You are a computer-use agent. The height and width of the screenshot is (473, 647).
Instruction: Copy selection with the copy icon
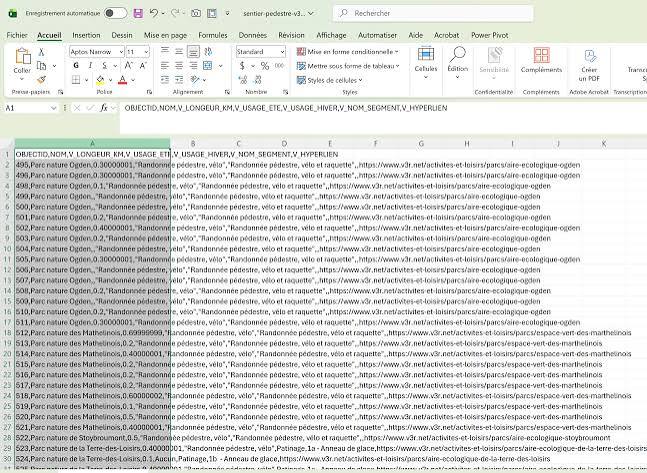point(42,66)
